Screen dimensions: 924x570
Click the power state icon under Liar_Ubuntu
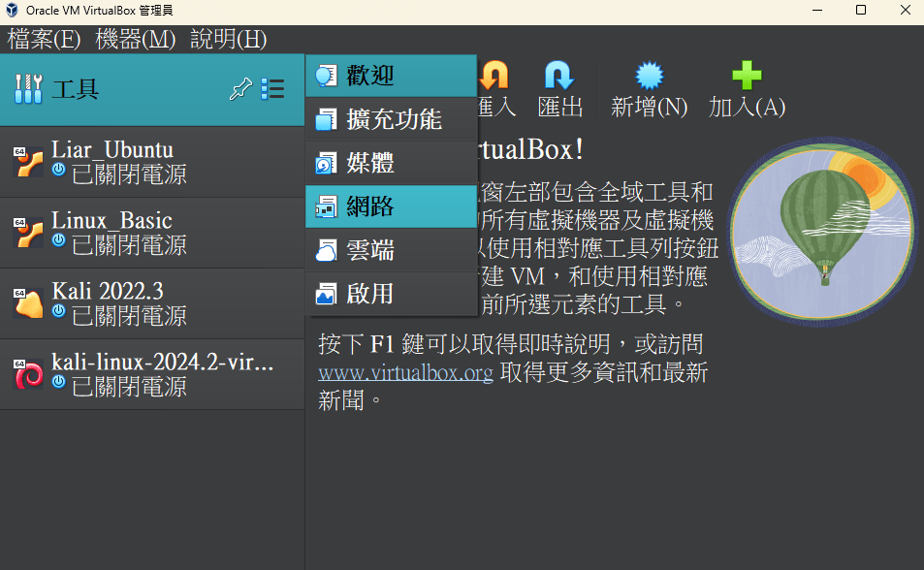[x=58, y=170]
